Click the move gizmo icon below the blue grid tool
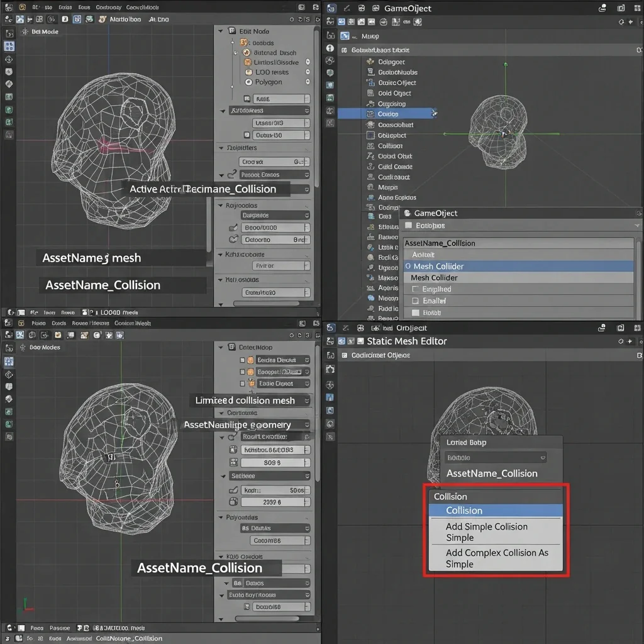Viewport: 644px width, 644px height. tap(9, 59)
